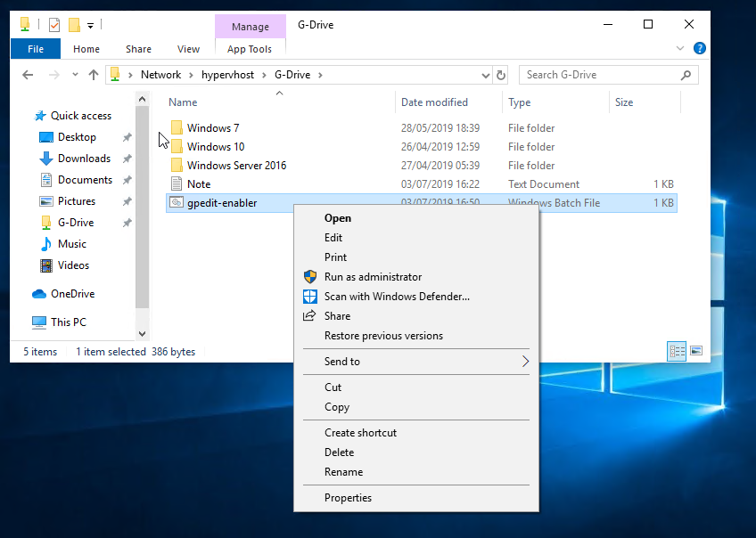Switch to the Home ribbon tab
756x538 pixels.
(86, 49)
